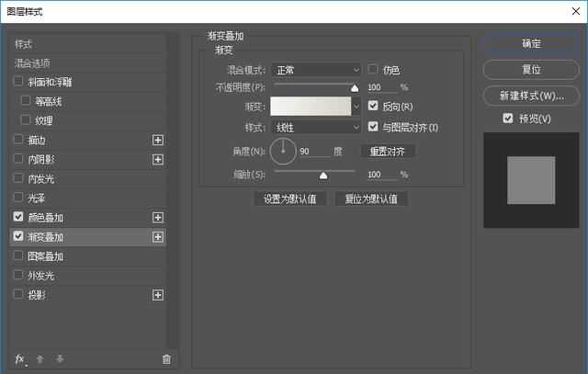Click the plus icon beside 内阴影

point(157,159)
